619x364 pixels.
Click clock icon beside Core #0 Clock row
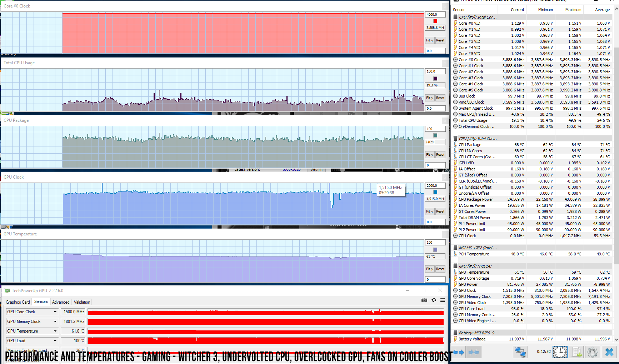455,60
